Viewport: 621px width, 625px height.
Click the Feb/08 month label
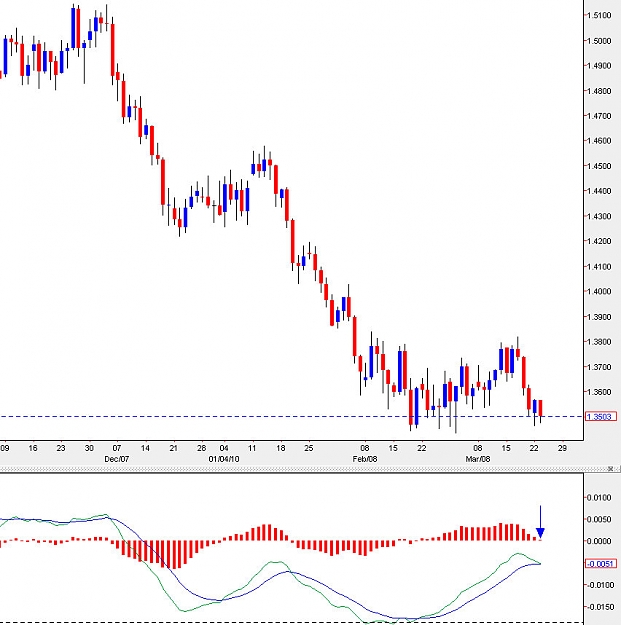click(x=365, y=459)
